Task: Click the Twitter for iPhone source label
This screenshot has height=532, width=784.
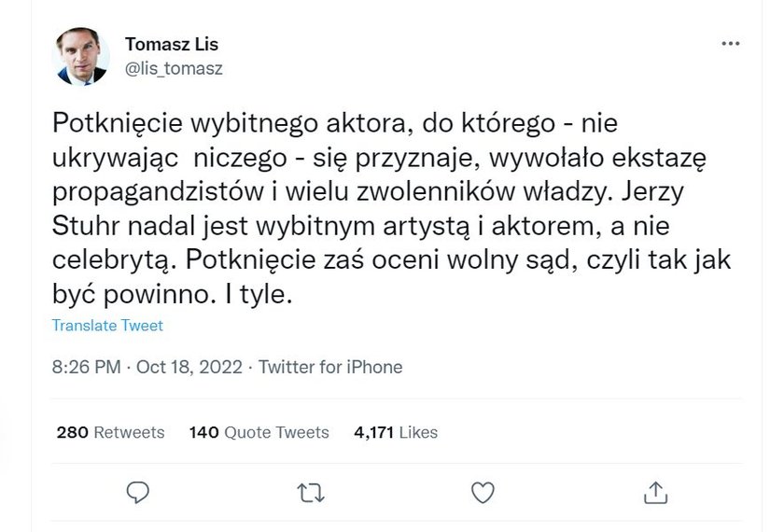Action: point(330,367)
